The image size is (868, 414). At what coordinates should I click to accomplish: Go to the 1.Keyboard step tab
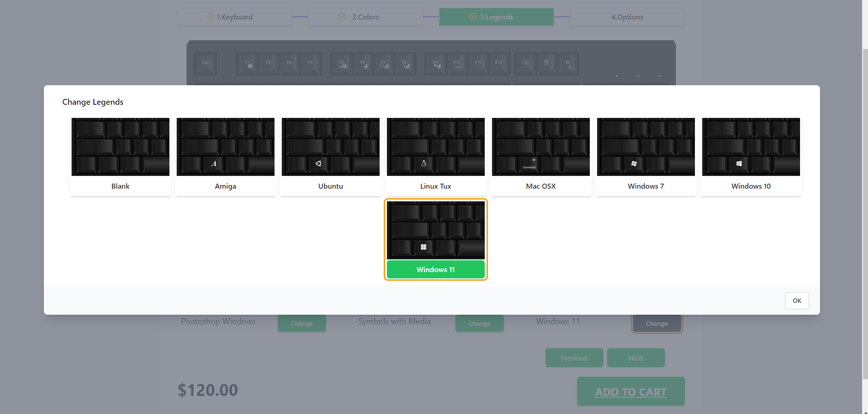(235, 17)
